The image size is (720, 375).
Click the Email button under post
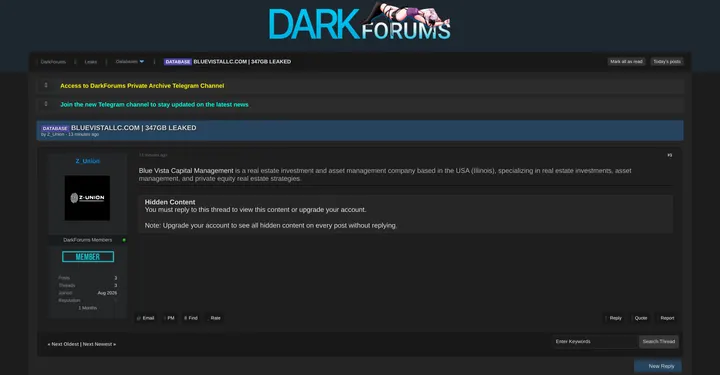point(146,318)
